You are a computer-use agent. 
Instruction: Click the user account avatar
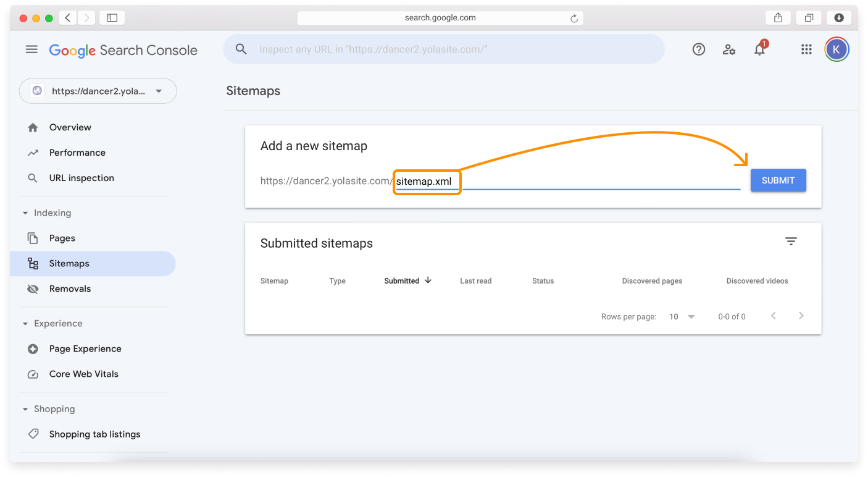pos(837,49)
